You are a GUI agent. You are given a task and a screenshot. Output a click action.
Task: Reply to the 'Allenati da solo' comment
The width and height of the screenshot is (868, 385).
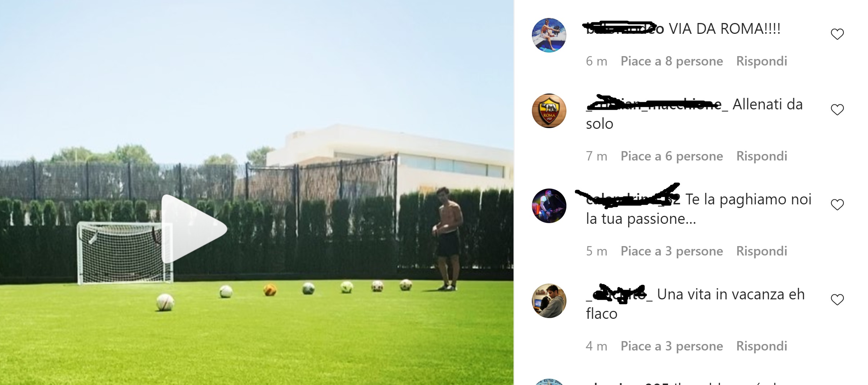[x=761, y=156]
